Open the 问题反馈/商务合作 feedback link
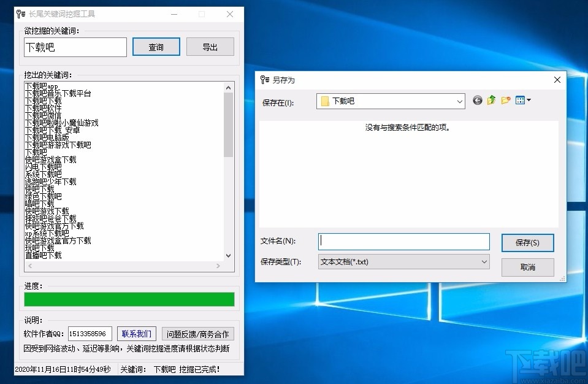This screenshot has height=384, width=588. [x=197, y=334]
